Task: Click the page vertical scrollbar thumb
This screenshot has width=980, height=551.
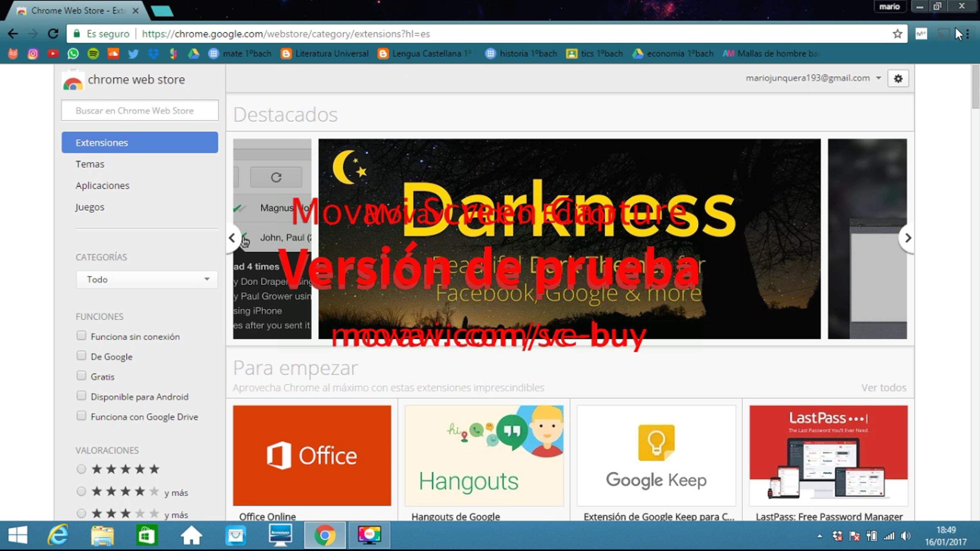Action: [976, 87]
